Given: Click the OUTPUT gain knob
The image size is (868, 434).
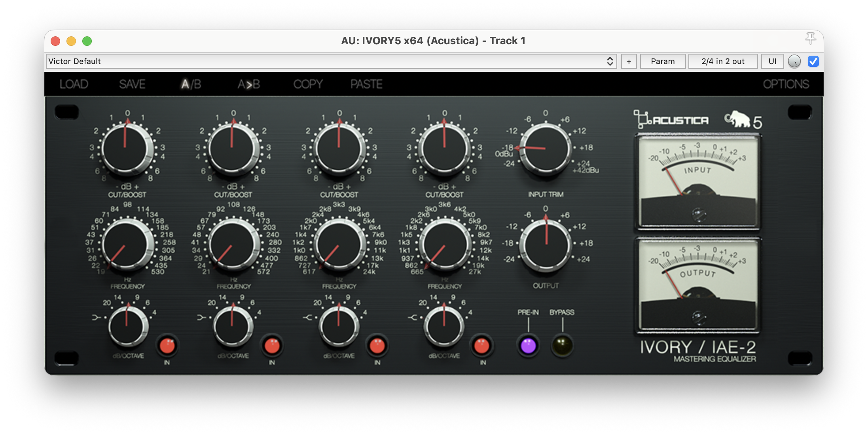Looking at the screenshot, I should click(x=546, y=245).
